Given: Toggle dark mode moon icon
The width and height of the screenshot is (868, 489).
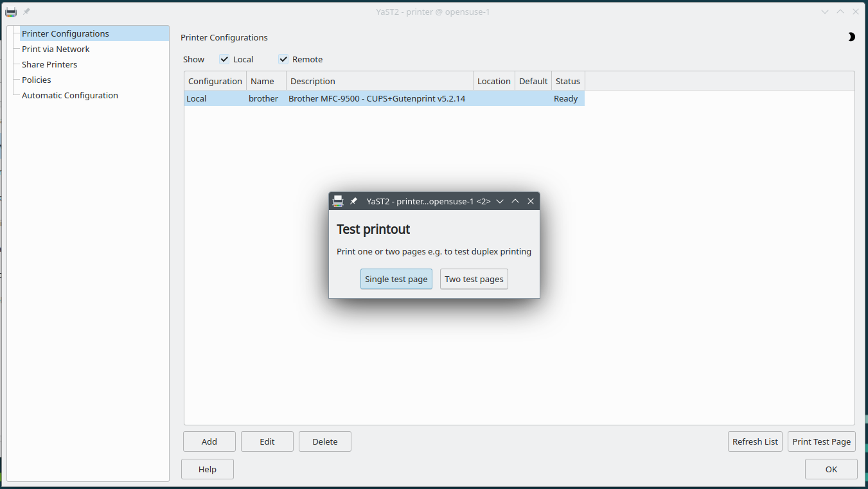Looking at the screenshot, I should click(851, 37).
